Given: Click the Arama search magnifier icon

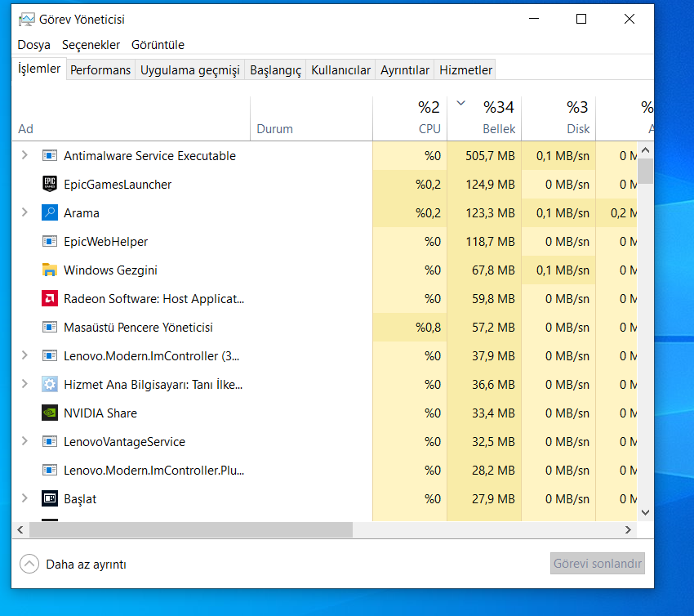Looking at the screenshot, I should 50,212.
